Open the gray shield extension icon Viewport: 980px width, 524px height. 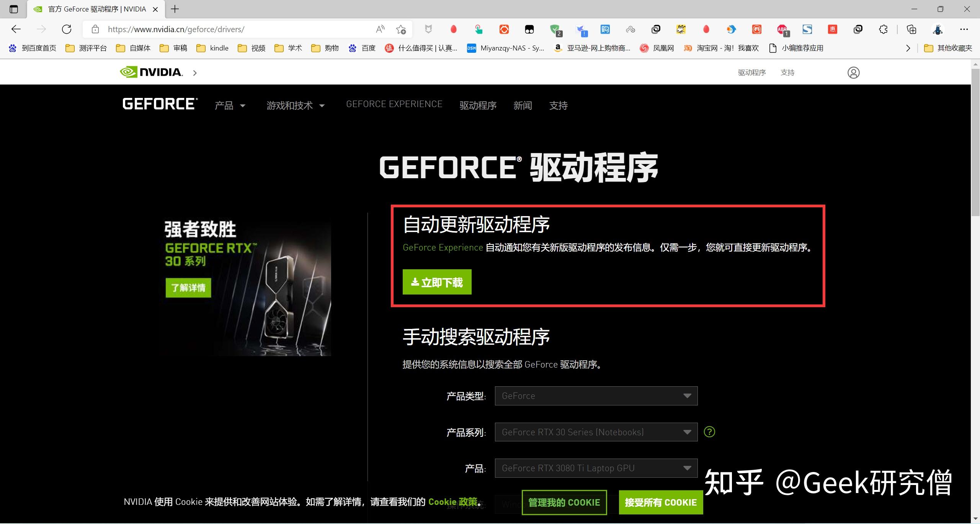click(428, 29)
